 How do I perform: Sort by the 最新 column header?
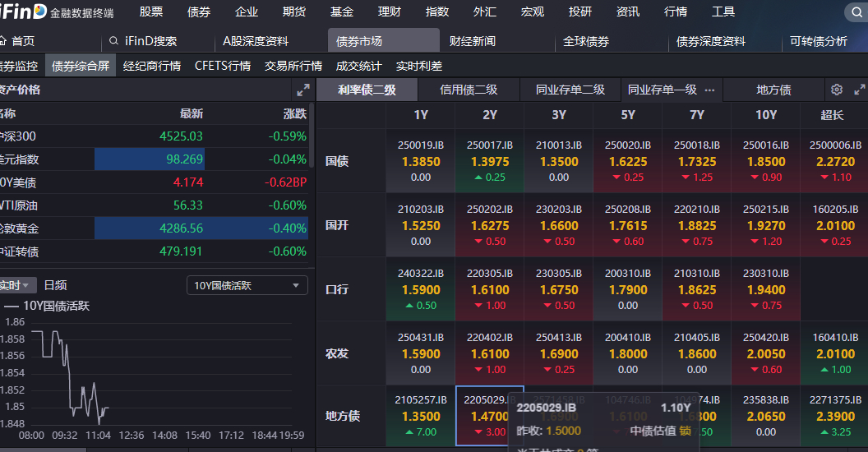click(x=192, y=113)
